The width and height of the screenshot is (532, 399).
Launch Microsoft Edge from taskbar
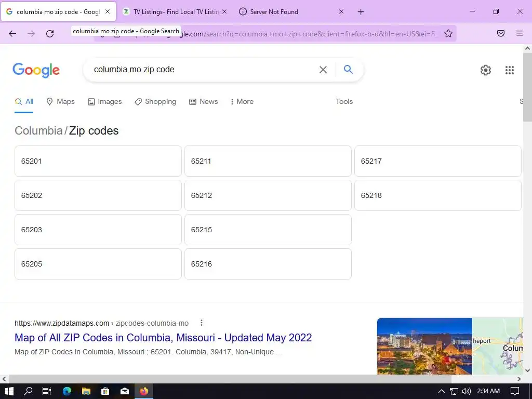tap(67, 391)
